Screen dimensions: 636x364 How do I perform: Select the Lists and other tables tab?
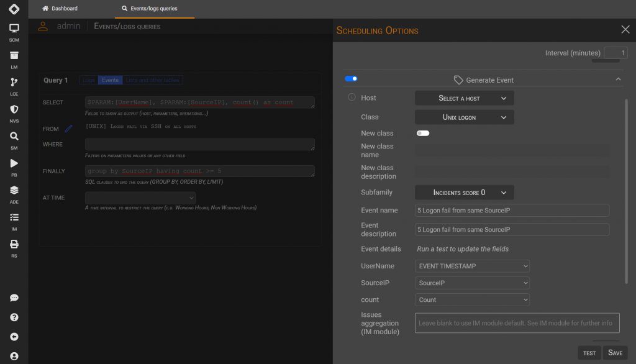click(x=152, y=80)
